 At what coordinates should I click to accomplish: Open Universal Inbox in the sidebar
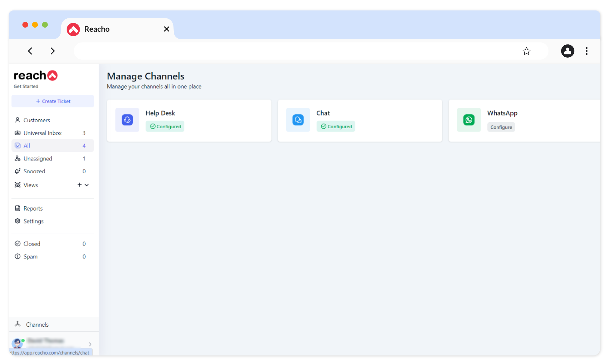(43, 133)
